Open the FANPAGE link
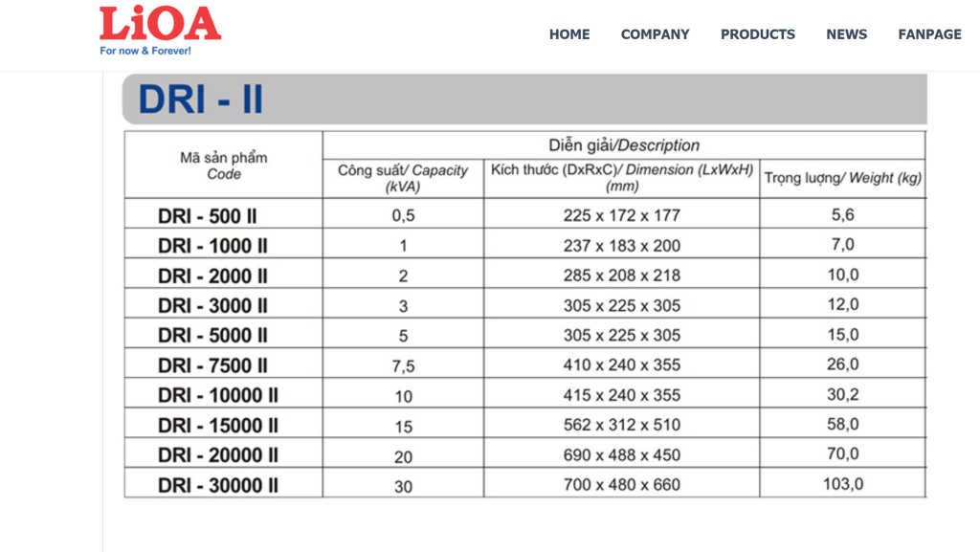 point(929,33)
